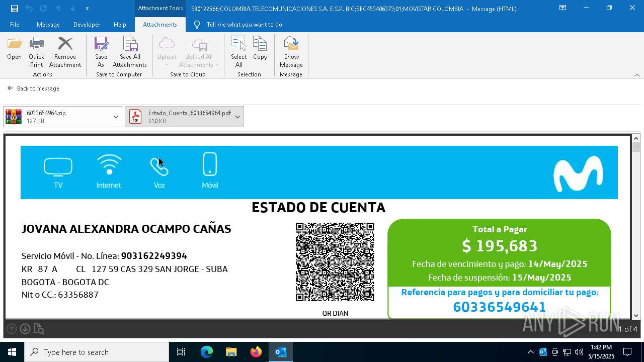Click Back to message link
Image resolution: width=644 pixels, height=362 pixels.
click(x=34, y=88)
